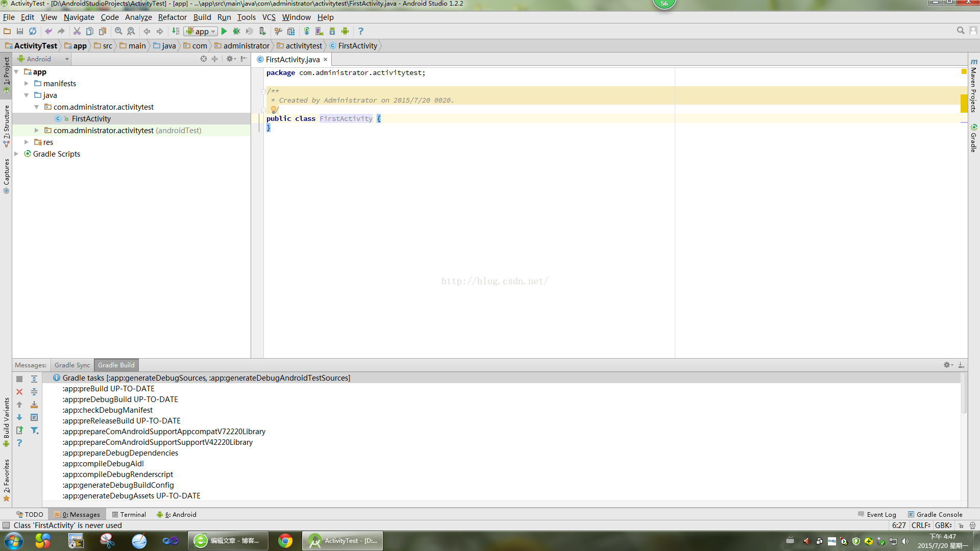Click Search Everywhere magnifier at top right
980x551 pixels.
961,31
